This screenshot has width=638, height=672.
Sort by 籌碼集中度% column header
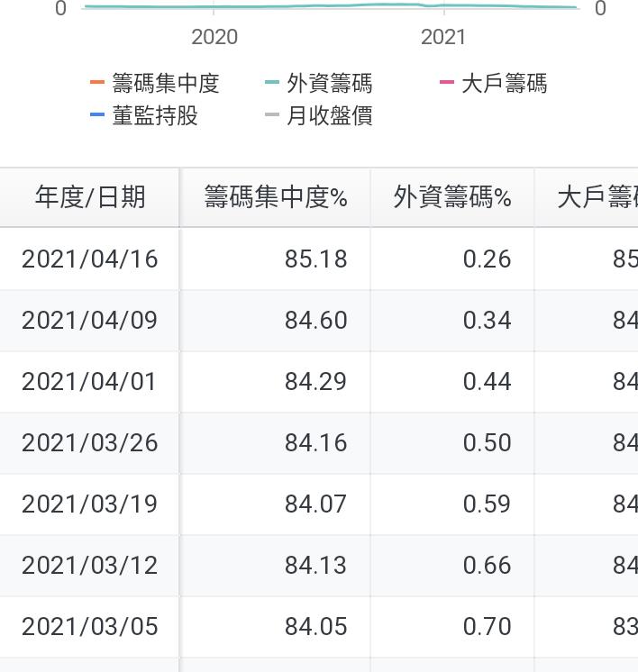[276, 197]
